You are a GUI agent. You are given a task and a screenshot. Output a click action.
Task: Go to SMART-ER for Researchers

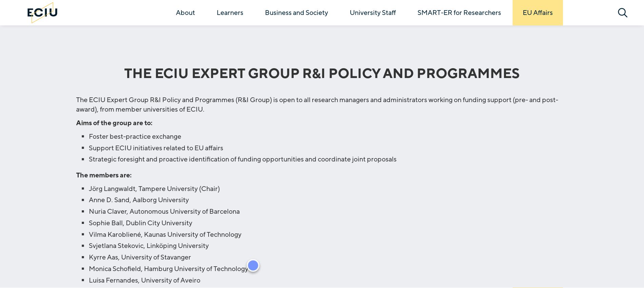(x=459, y=13)
